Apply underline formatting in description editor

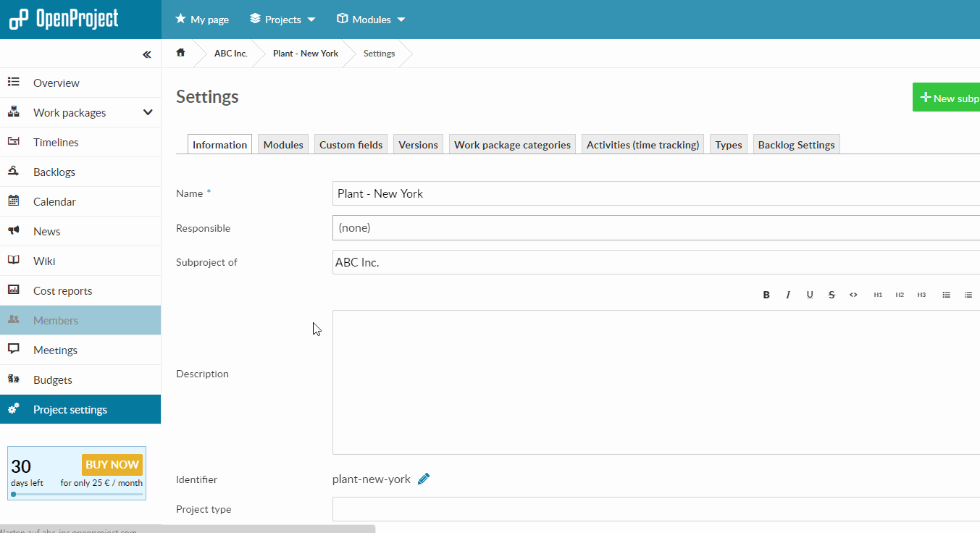click(810, 295)
